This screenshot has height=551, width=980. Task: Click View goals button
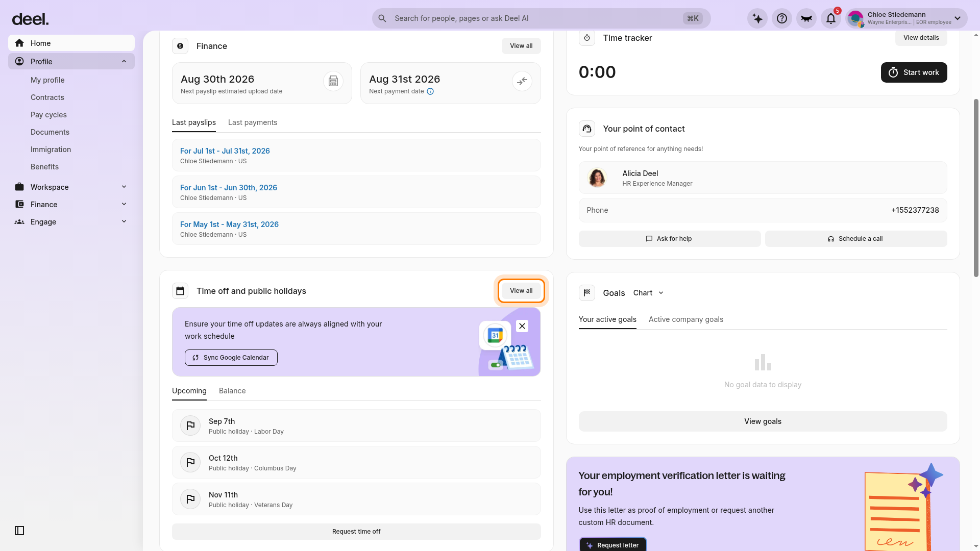point(763,421)
